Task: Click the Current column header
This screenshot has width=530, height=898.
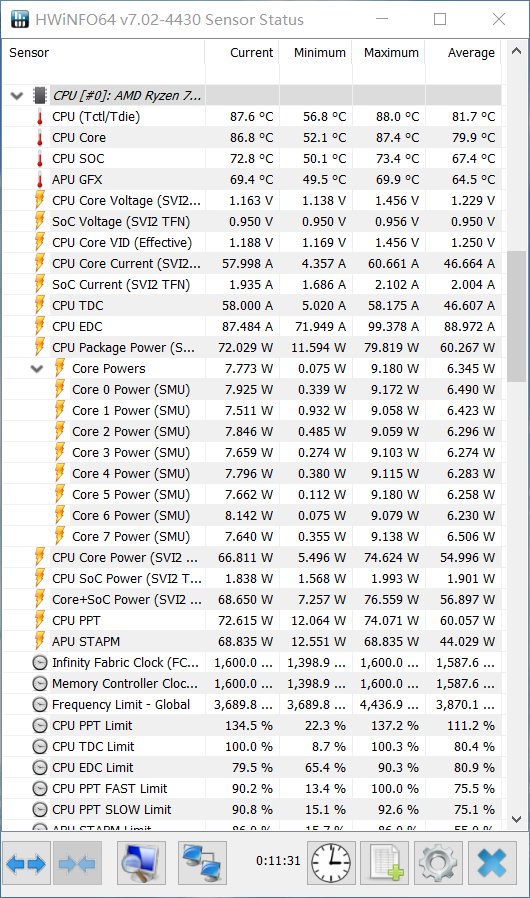Action: (242, 53)
